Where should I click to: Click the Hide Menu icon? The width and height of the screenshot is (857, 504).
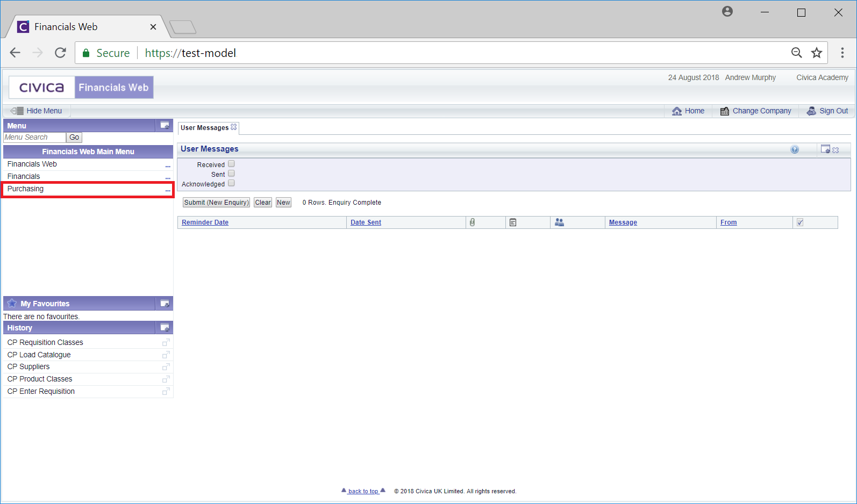coord(17,111)
